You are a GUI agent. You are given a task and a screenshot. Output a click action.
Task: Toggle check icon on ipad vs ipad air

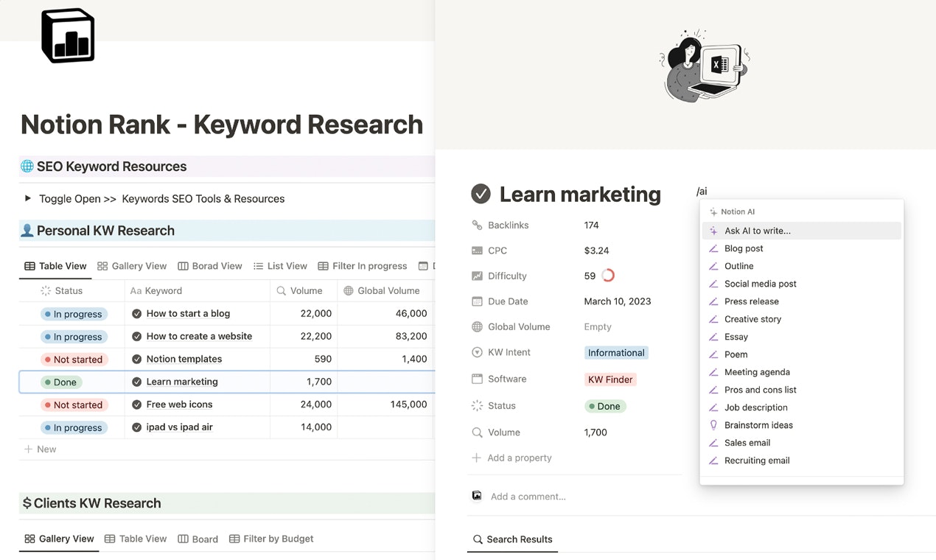pyautogui.click(x=137, y=428)
